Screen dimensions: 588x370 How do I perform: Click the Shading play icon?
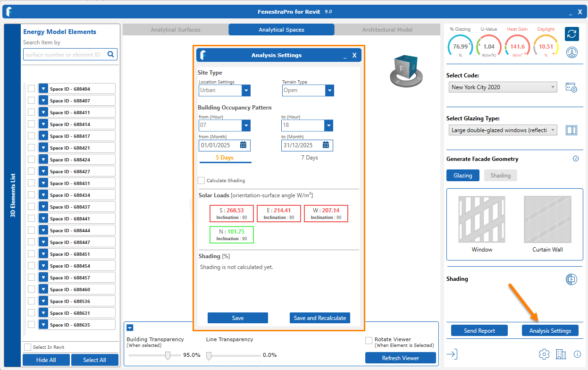pos(571,279)
